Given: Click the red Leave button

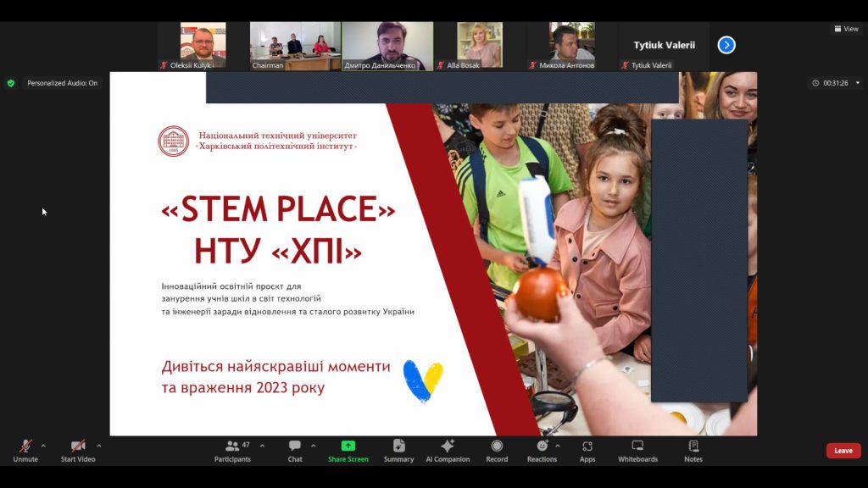Looking at the screenshot, I should coord(843,451).
